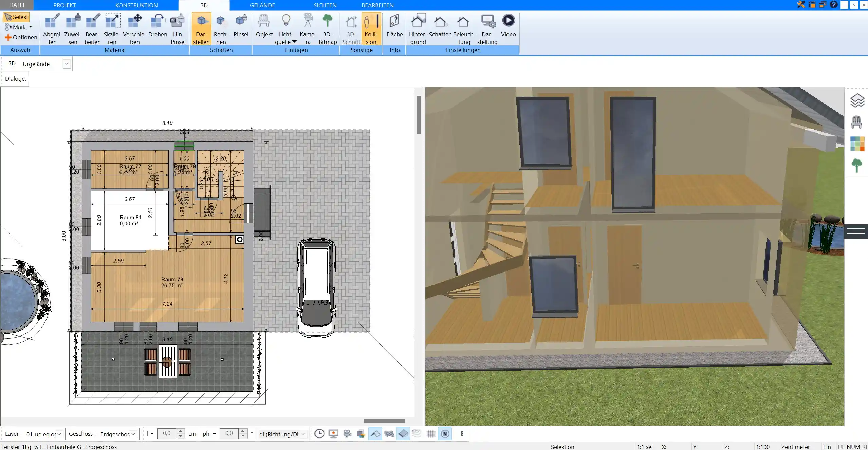Click the 1:100 scale in status bar
The width and height of the screenshot is (868, 450).
click(763, 447)
